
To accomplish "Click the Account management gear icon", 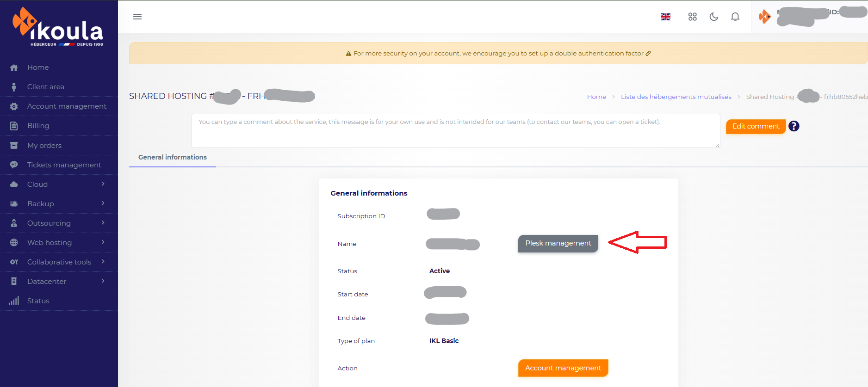I will click(x=14, y=106).
